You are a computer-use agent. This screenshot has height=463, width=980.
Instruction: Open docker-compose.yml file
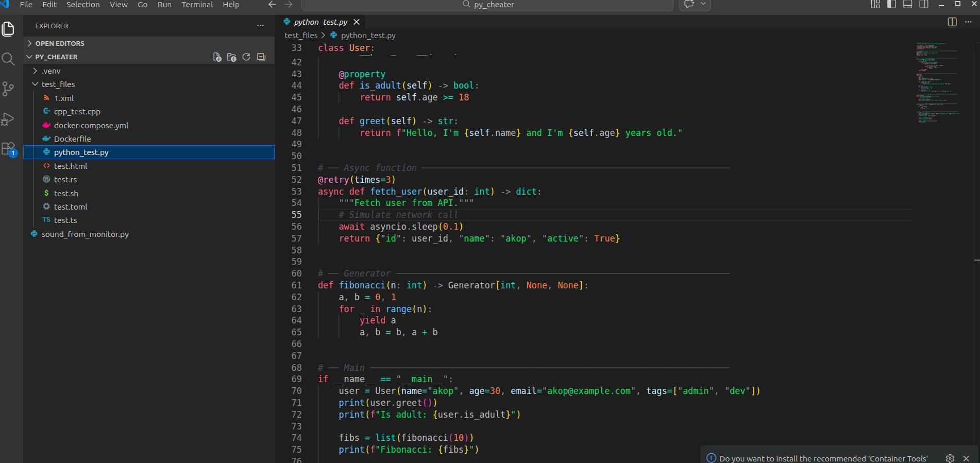click(149, 125)
